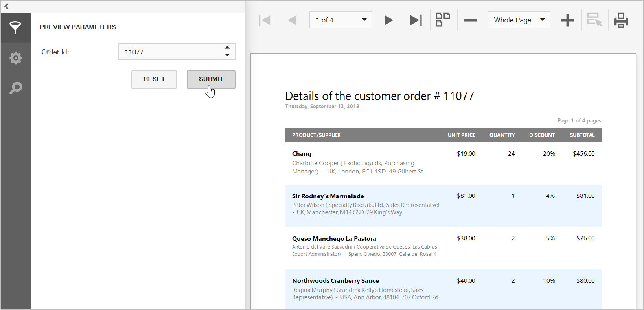Expand the Whole Page zoom dropdown
Viewport: 644px width, 310px height.
coord(543,20)
